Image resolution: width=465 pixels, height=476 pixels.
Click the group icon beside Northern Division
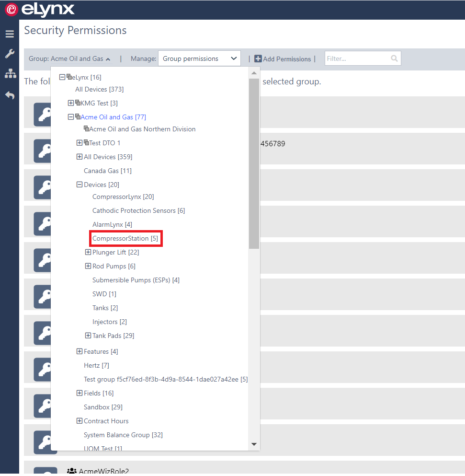(x=87, y=128)
